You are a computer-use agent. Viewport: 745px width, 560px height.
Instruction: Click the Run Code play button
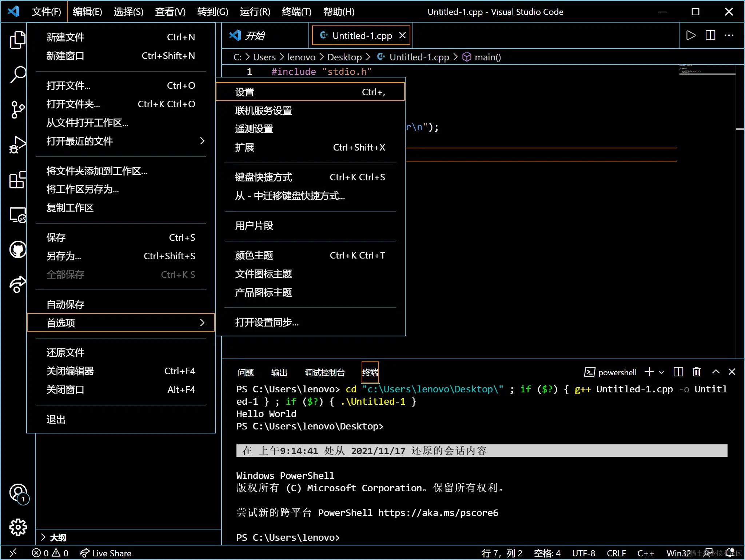(x=691, y=35)
